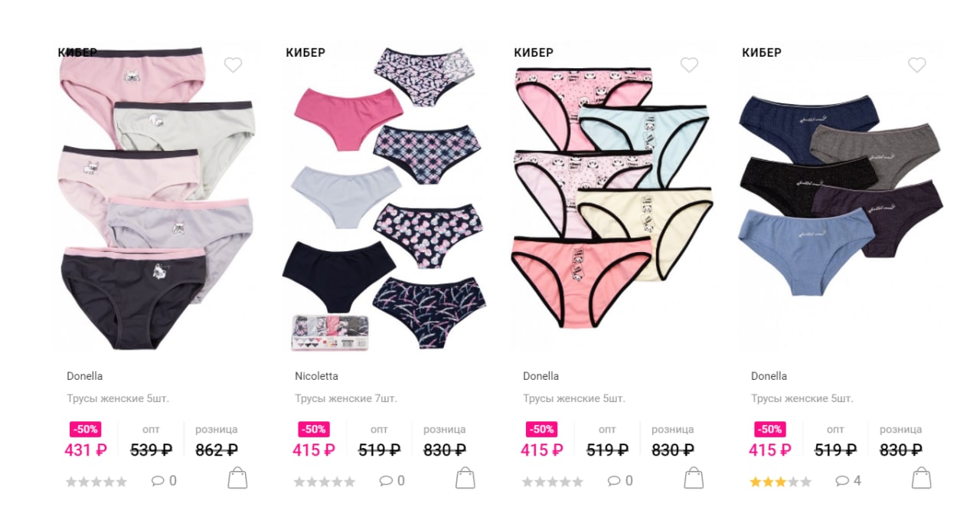The width and height of the screenshot is (980, 527).
Task: Add panda-print Donella set to shopping bag
Action: pos(694,478)
